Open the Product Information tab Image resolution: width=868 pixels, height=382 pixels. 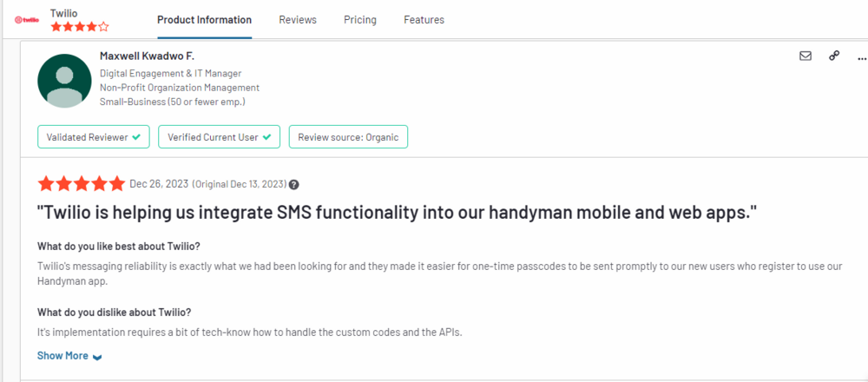pyautogui.click(x=204, y=20)
